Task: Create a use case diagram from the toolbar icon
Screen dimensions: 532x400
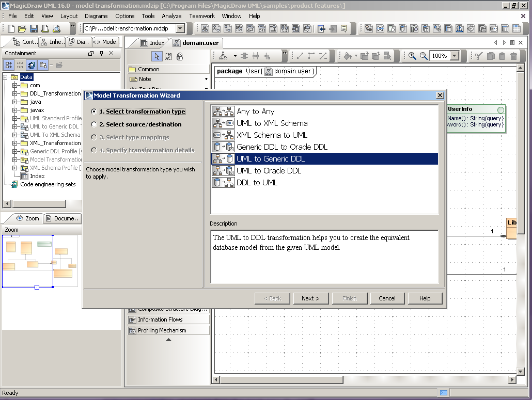Action: (216, 28)
